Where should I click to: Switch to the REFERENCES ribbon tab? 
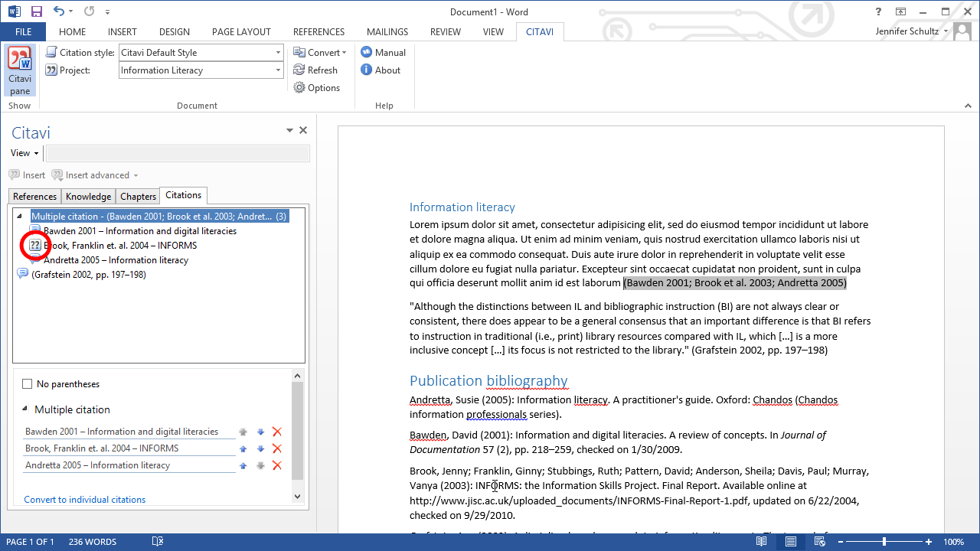click(x=318, y=32)
